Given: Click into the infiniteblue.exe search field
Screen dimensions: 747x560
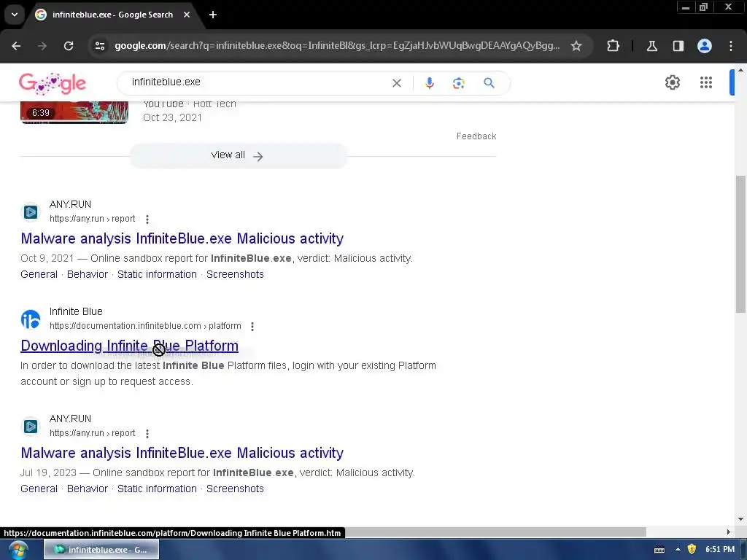Looking at the screenshot, I should (x=258, y=82).
